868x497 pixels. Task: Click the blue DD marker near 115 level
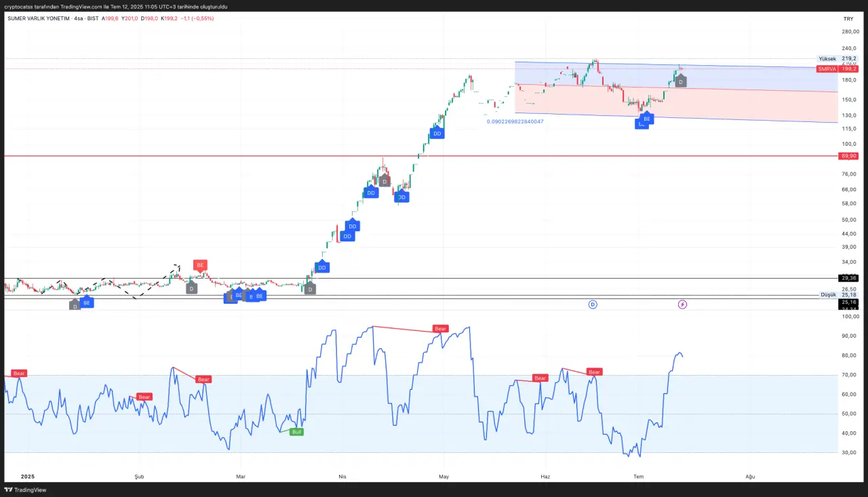437,134
